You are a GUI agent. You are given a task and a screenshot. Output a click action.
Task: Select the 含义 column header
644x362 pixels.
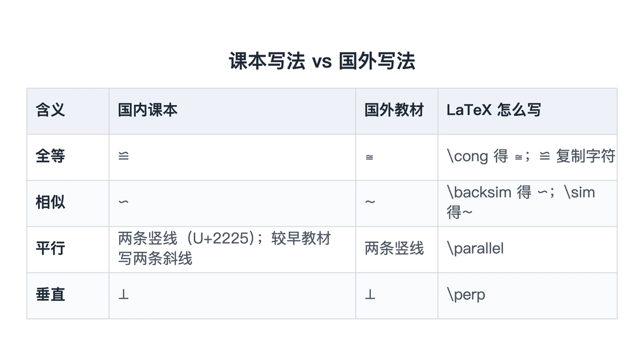pos(50,110)
